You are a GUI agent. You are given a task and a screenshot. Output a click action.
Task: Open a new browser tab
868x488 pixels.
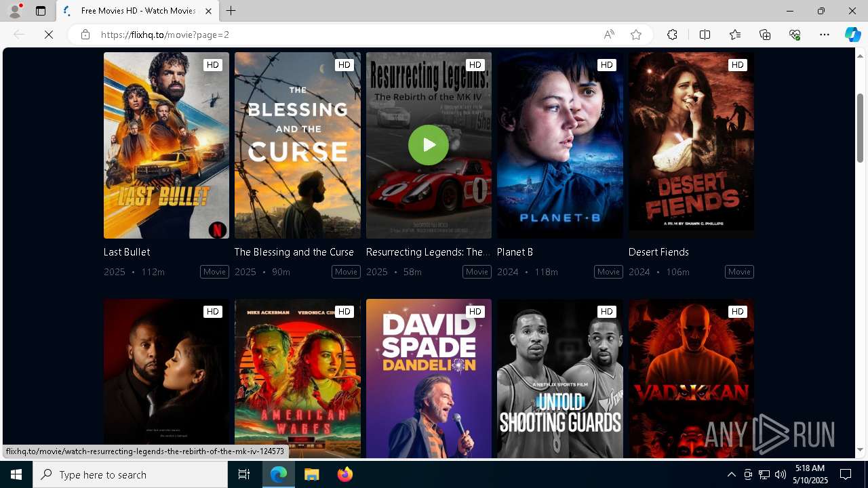click(x=231, y=11)
